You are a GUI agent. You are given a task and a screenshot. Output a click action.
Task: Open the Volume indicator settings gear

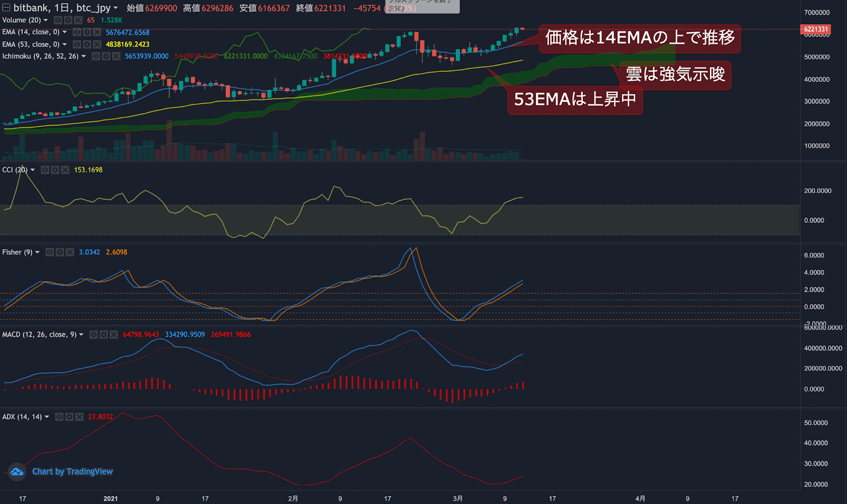(67, 20)
